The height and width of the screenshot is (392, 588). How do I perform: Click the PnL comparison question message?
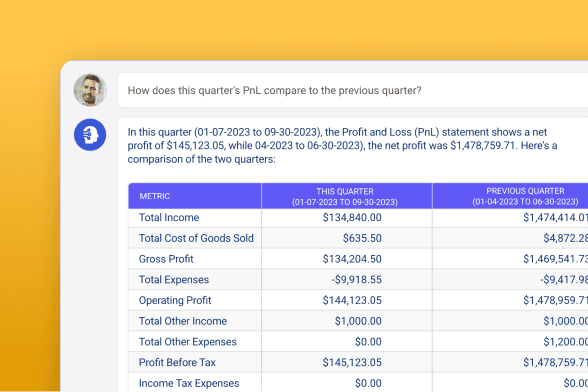[x=274, y=90]
